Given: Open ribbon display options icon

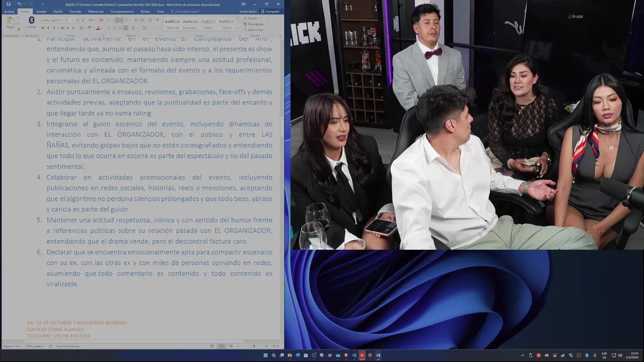Looking at the screenshot, I should [244, 4].
